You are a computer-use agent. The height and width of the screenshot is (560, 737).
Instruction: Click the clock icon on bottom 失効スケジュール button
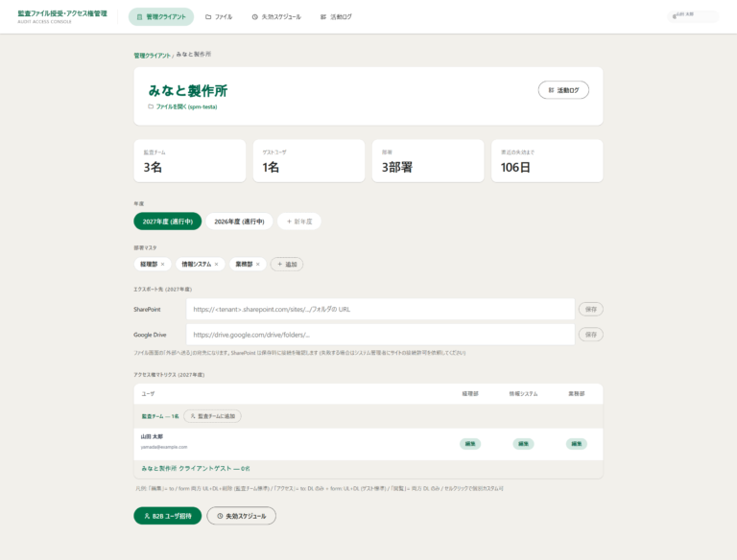coord(220,516)
